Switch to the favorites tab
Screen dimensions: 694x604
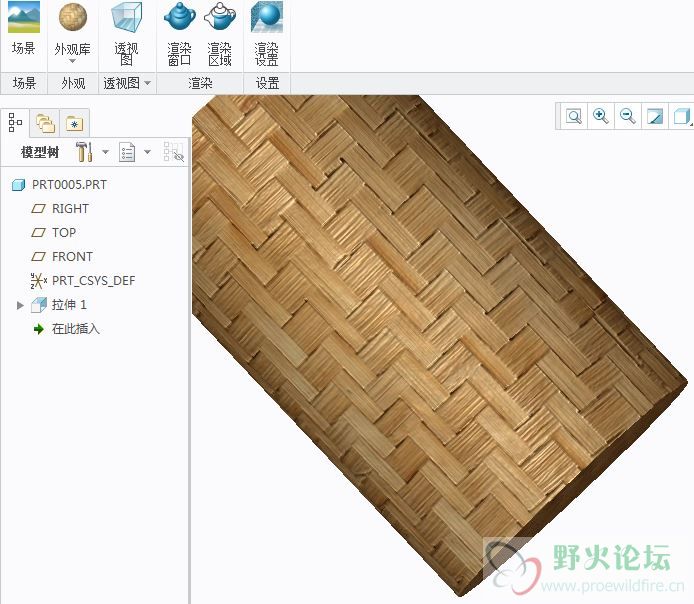point(74,123)
